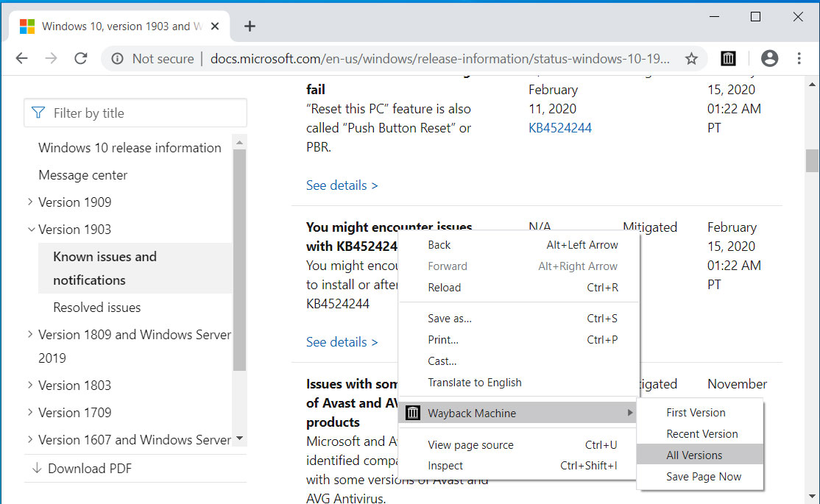Screen dimensions: 820x504
Task: Open See details for the KB4524244 issue
Action: click(x=342, y=342)
